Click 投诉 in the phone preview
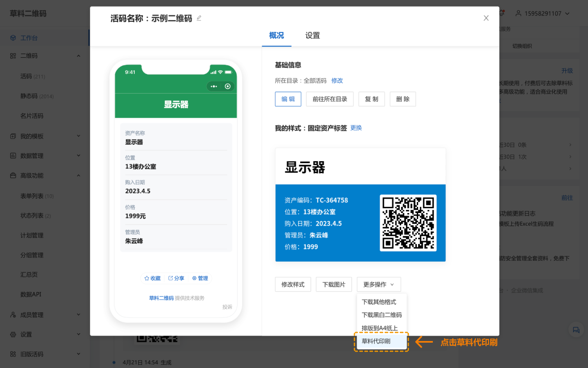The image size is (588, 368). click(x=227, y=307)
